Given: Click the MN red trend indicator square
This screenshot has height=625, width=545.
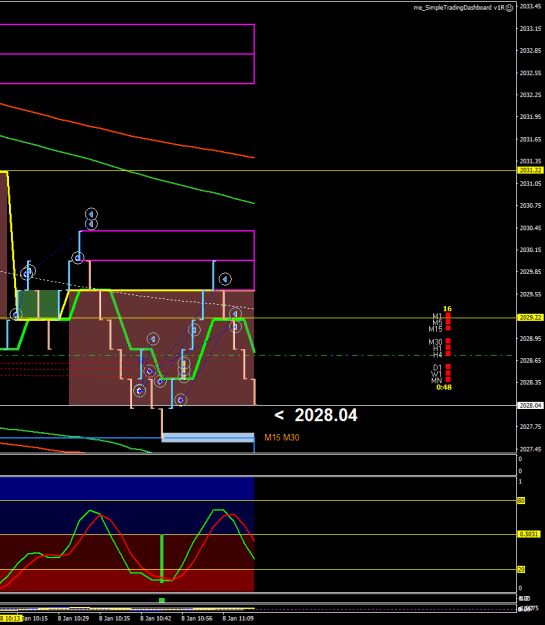Looking at the screenshot, I should click(x=448, y=379).
